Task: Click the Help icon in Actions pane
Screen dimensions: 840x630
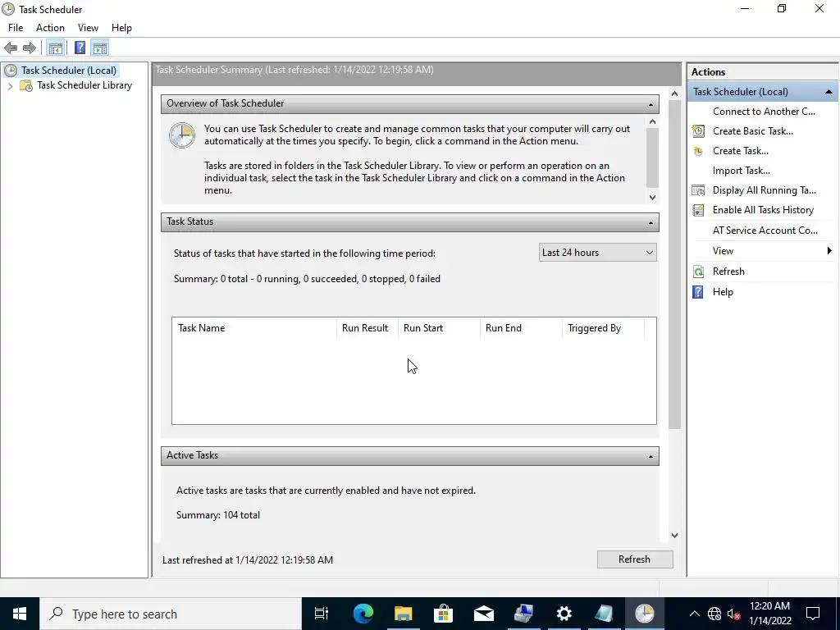Action: coord(698,292)
